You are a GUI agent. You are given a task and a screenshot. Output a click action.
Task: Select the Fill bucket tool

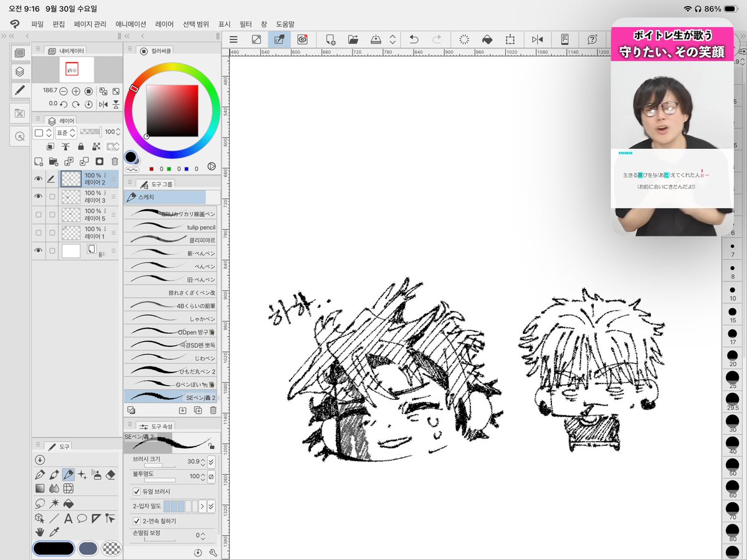(x=68, y=503)
